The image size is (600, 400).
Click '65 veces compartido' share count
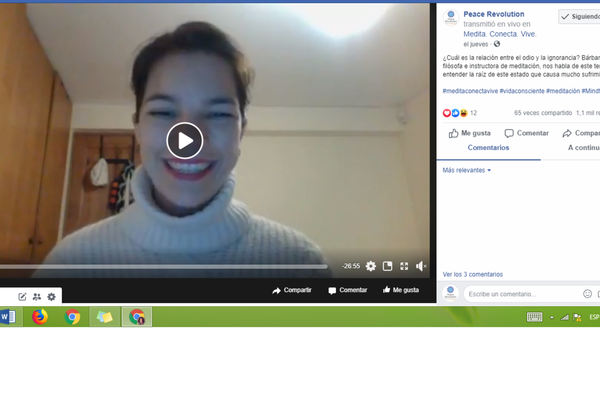[x=543, y=113]
